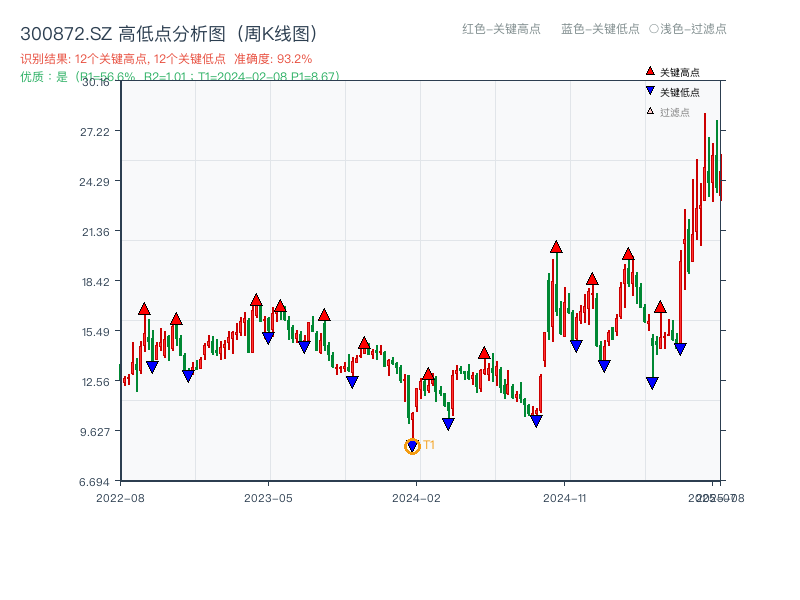Click the 2023-05 x-axis date label
Screen dimensions: 800x600
click(268, 498)
